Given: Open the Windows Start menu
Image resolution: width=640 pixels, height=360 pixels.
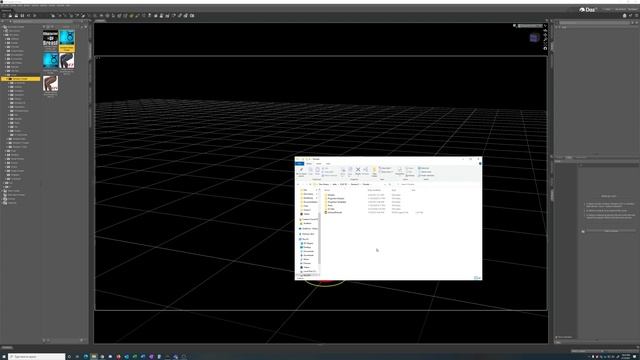Looking at the screenshot, I should (x=3, y=356).
